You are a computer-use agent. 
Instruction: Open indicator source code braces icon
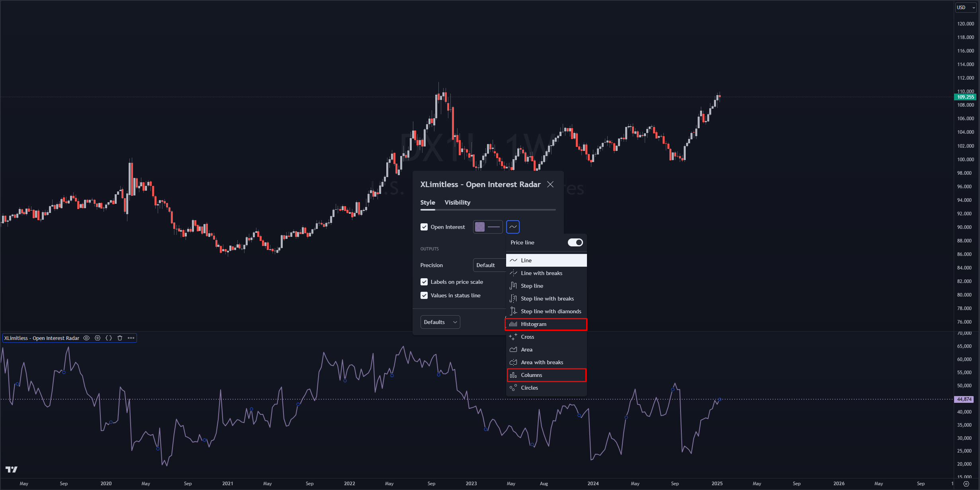[x=109, y=338]
